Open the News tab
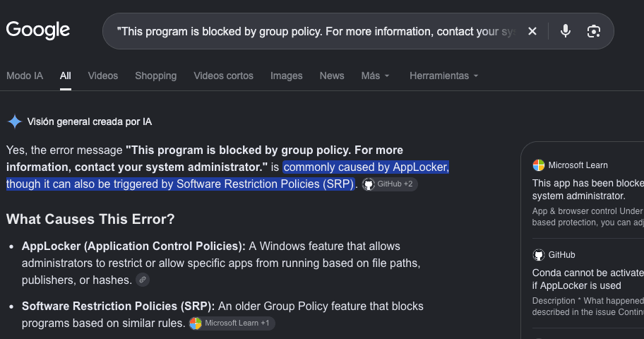644x339 pixels. click(x=332, y=76)
